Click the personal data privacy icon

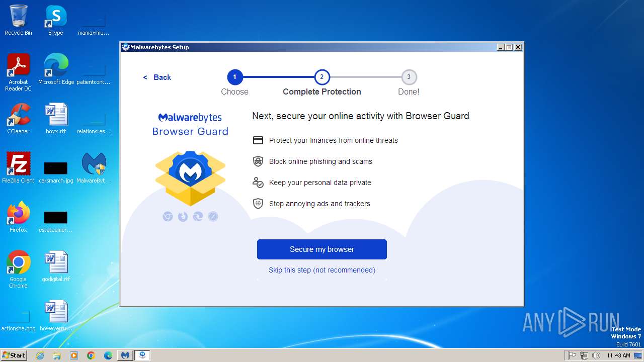258,183
